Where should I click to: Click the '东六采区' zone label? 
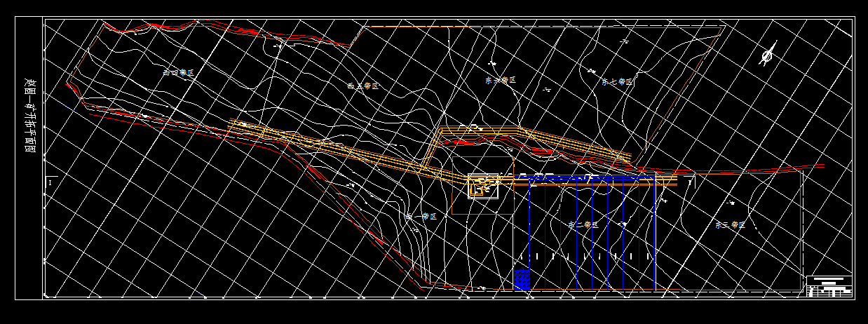501,81
